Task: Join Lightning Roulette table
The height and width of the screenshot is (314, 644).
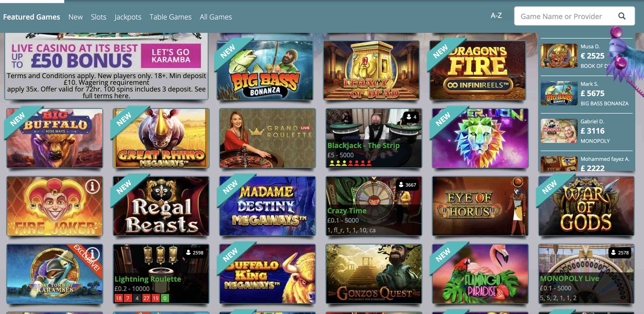Action: click(161, 274)
